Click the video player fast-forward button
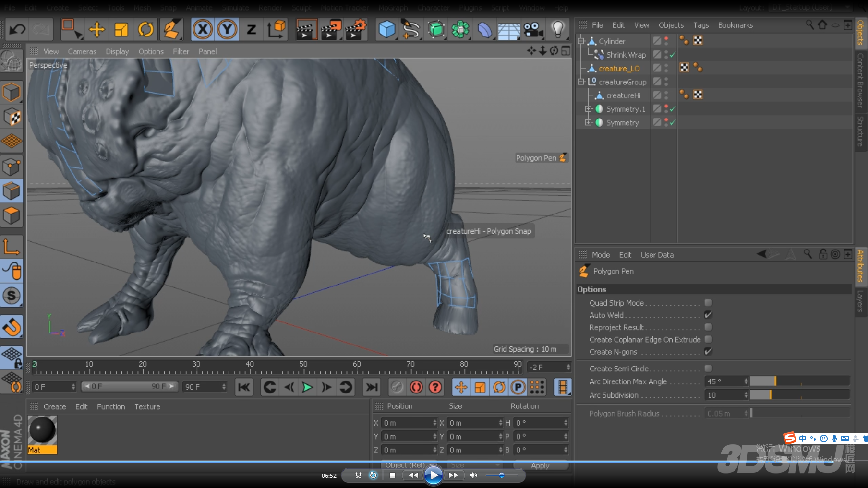This screenshot has width=868, height=488. (453, 476)
